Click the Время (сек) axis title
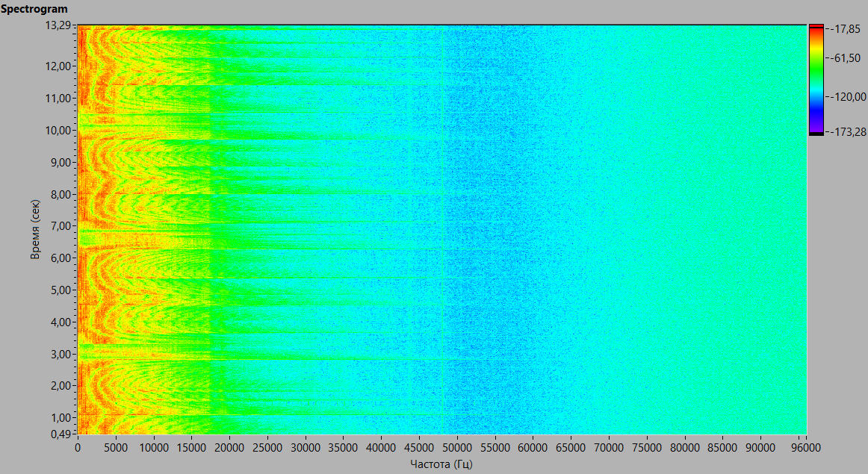The height and width of the screenshot is (474, 868). click(35, 229)
